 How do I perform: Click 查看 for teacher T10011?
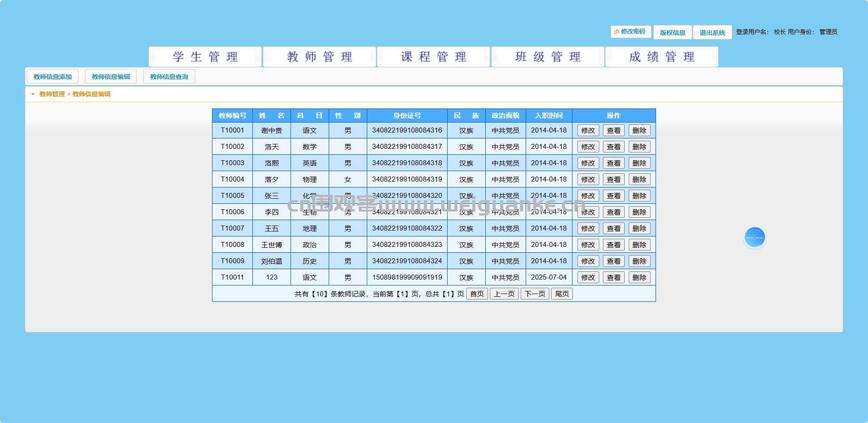click(x=614, y=277)
